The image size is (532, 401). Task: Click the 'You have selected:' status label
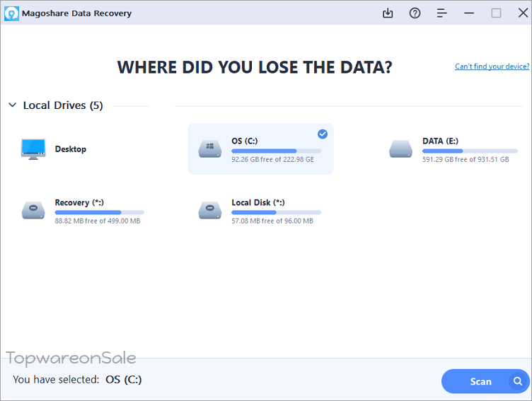[56, 379]
